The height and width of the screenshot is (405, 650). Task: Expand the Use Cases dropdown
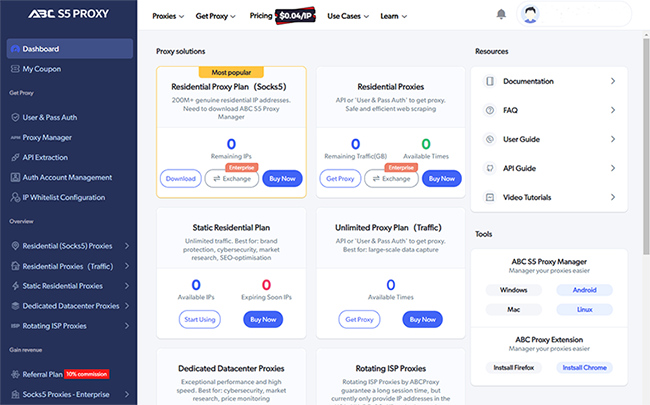(x=348, y=16)
